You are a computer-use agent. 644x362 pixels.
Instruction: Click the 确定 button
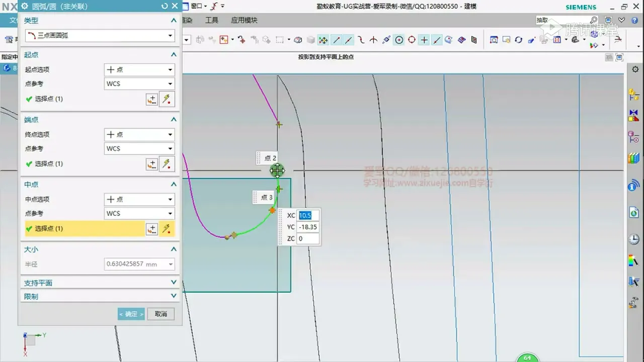(131, 314)
